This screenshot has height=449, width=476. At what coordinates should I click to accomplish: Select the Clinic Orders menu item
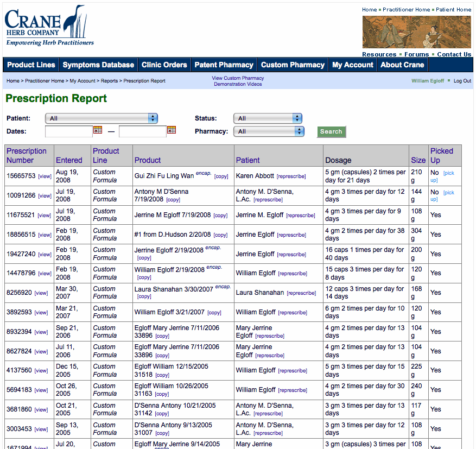click(x=164, y=65)
